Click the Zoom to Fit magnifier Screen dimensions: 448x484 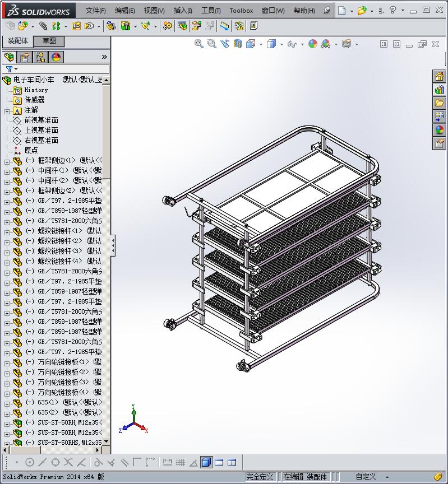click(x=198, y=44)
